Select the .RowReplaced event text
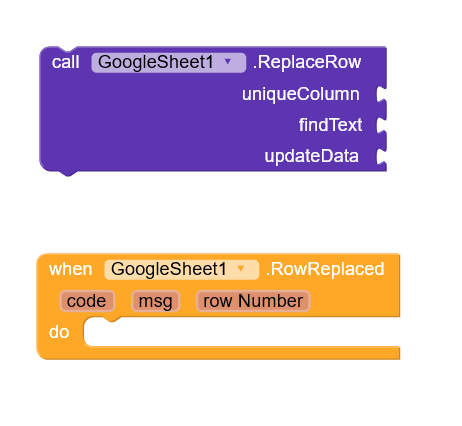 [x=325, y=269]
